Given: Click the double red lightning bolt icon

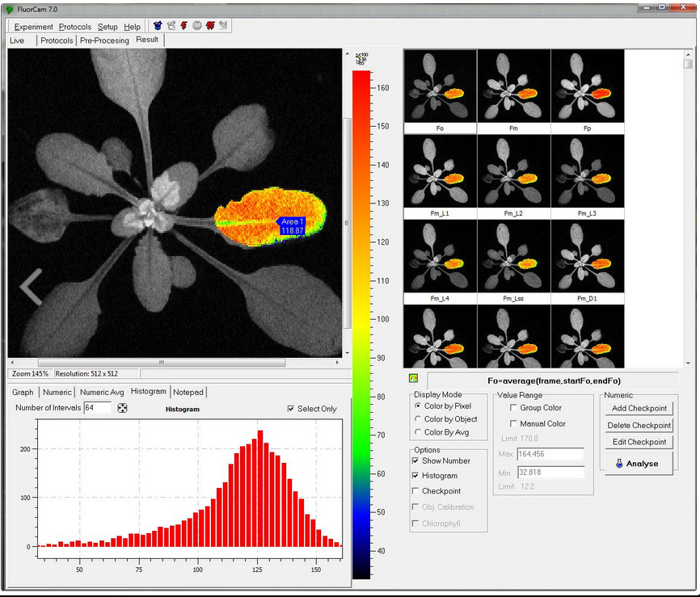Looking at the screenshot, I should pos(210,26).
